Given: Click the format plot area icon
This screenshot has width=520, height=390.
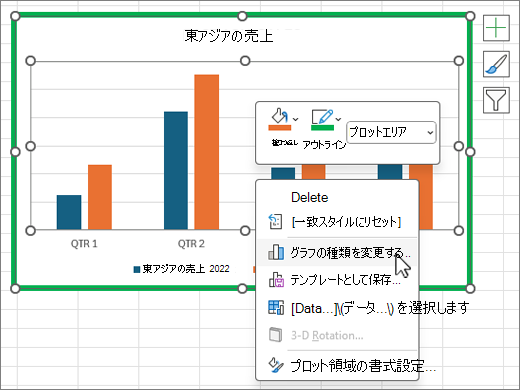Looking at the screenshot, I should pyautogui.click(x=276, y=365).
